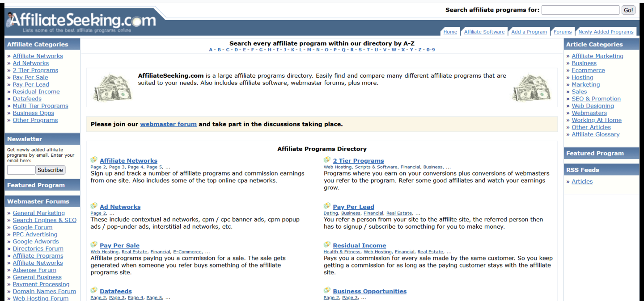Open the Add a Program tab

click(x=529, y=32)
